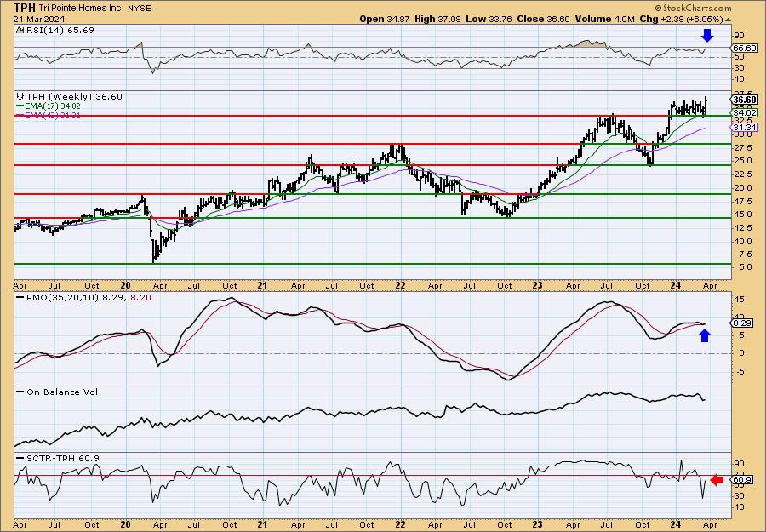Click the PMO(35,20,10) 8.29, 8.20 label
Screen dimensions: 766x532
coord(83,297)
